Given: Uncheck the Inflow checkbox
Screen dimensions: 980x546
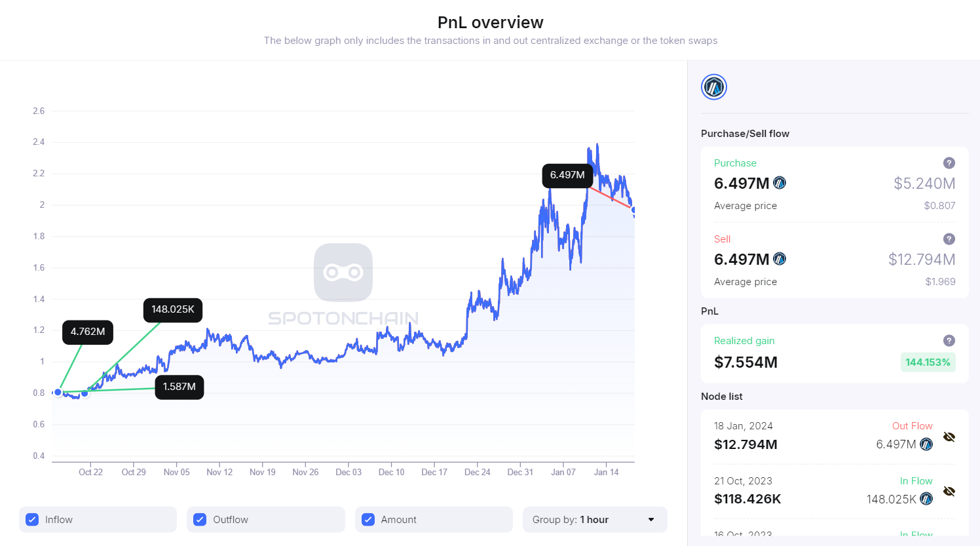Looking at the screenshot, I should (x=32, y=519).
